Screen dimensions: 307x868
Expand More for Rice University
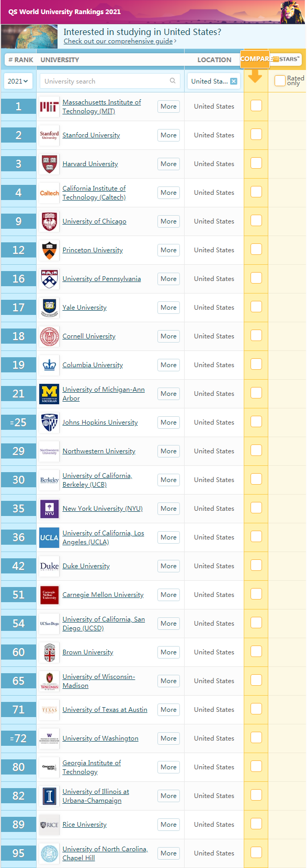(168, 825)
